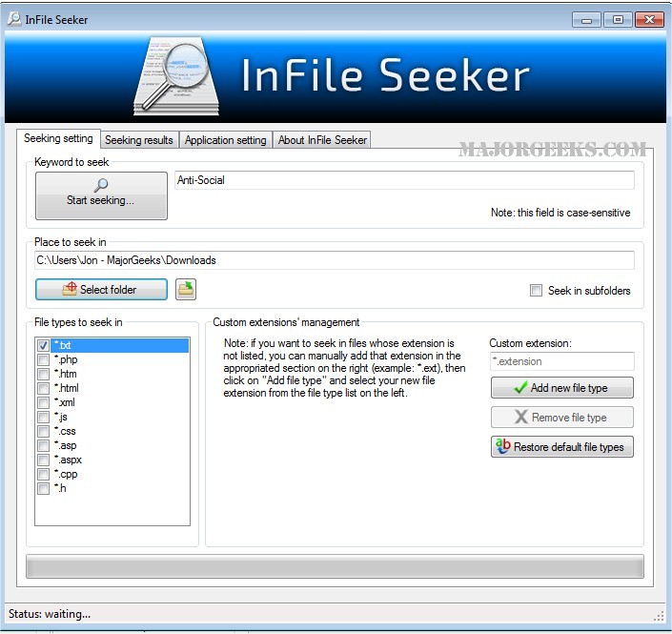The height and width of the screenshot is (634, 672).
Task: Click the seeking progress bar
Action: pos(335,566)
